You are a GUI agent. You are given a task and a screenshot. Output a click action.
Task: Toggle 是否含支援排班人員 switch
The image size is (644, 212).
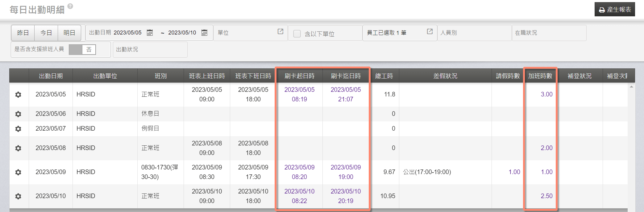pyautogui.click(x=82, y=50)
